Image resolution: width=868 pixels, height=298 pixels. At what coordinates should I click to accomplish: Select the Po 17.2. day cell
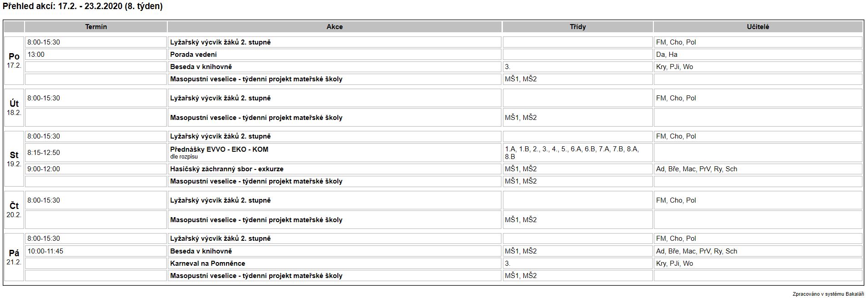point(14,60)
